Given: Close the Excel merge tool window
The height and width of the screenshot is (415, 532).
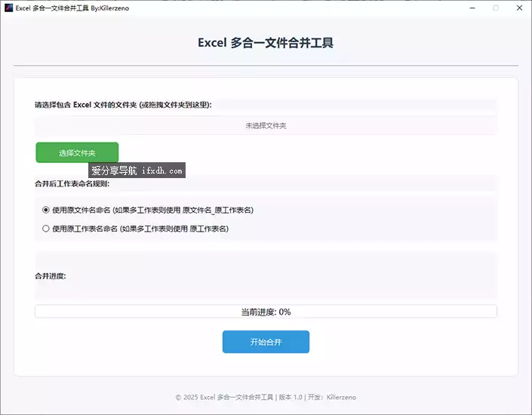Looking at the screenshot, I should 519,8.
